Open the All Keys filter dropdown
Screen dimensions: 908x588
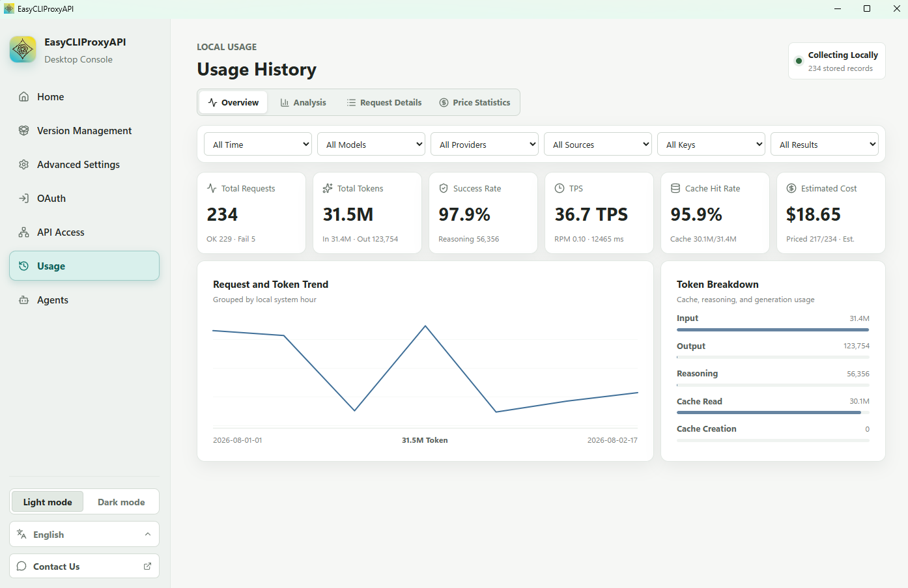pyautogui.click(x=711, y=144)
